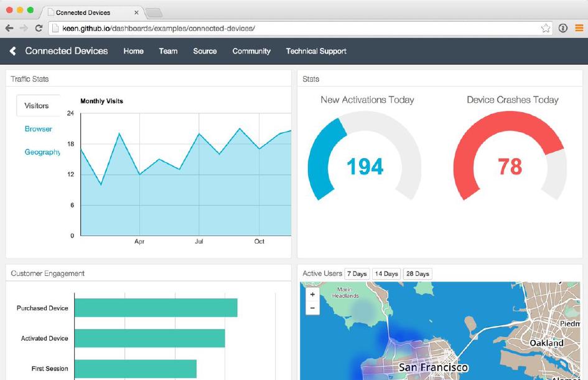Go to Home in the navigation bar
588x380 pixels.
click(133, 51)
